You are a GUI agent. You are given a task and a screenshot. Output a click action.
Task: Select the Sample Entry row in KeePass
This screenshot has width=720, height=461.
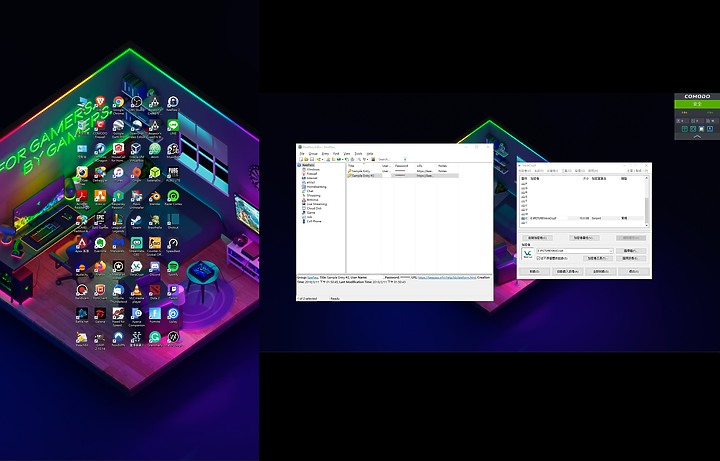click(403, 171)
